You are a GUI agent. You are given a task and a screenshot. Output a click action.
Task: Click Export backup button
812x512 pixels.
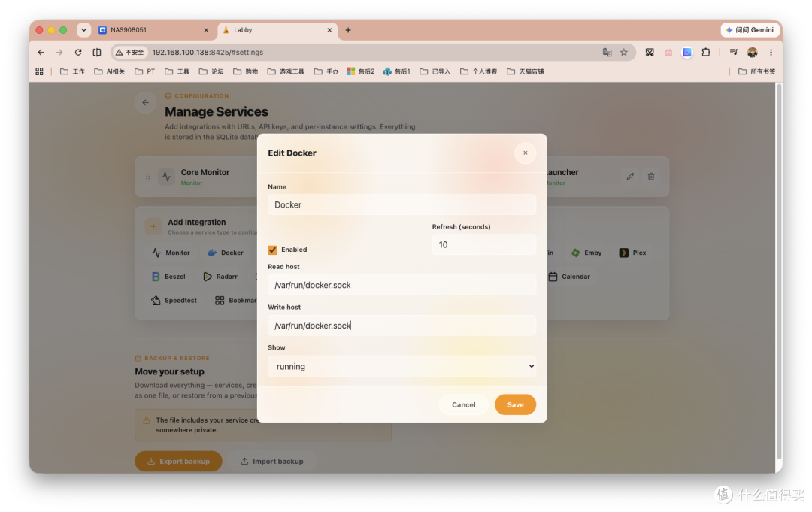[178, 461]
